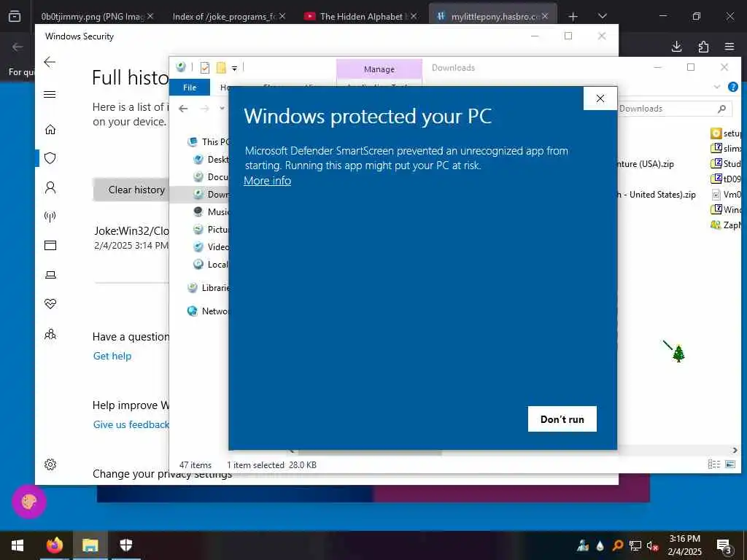747x560 pixels.
Task: Click Explorer forward navigation arrow
Action: pos(205,109)
